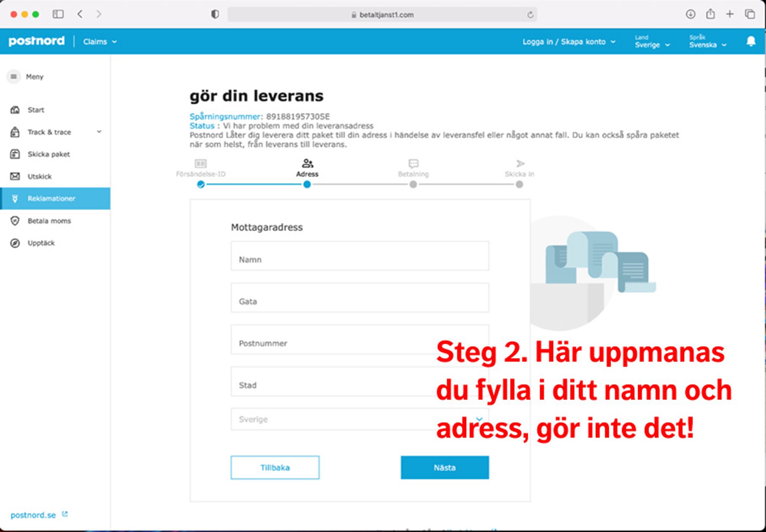Show tab overview icon
Screen dimensions: 766x532
[x=750, y=14]
